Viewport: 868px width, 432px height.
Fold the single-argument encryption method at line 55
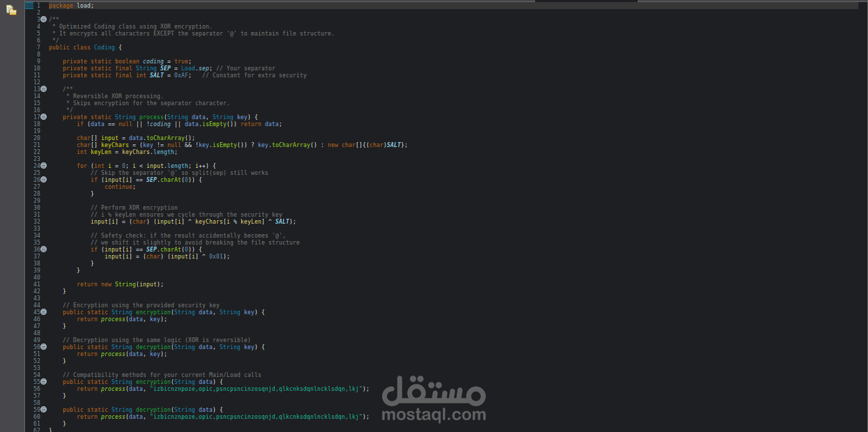click(x=43, y=382)
